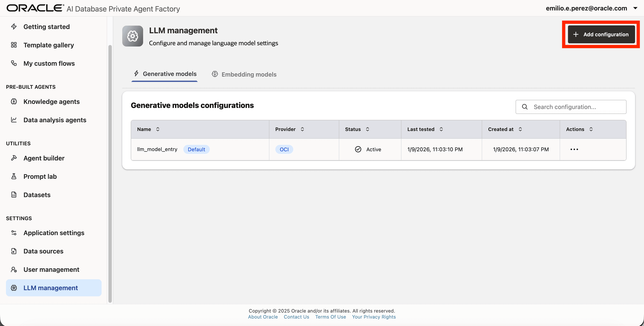Sort the table by Provider column
Image resolution: width=644 pixels, height=326 pixels.
pyautogui.click(x=302, y=129)
